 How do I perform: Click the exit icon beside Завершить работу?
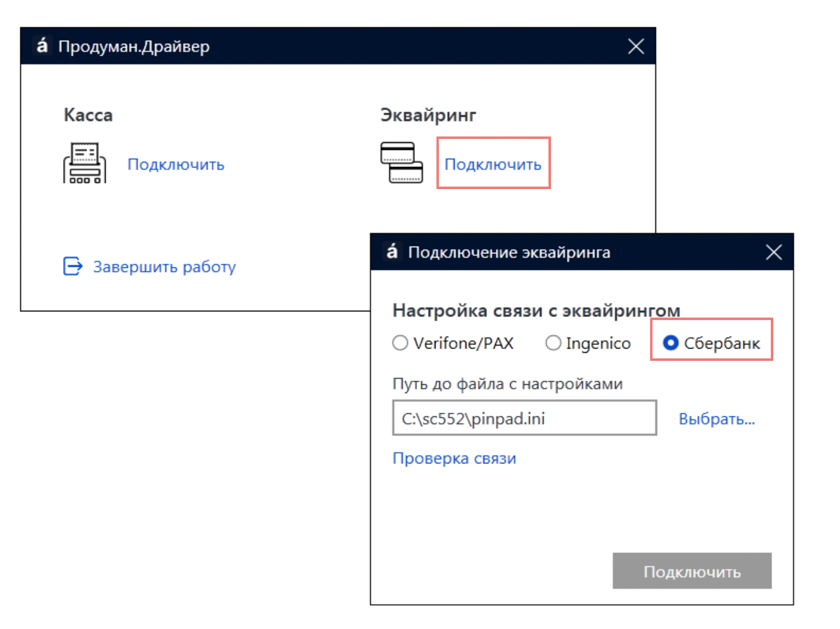(x=73, y=266)
